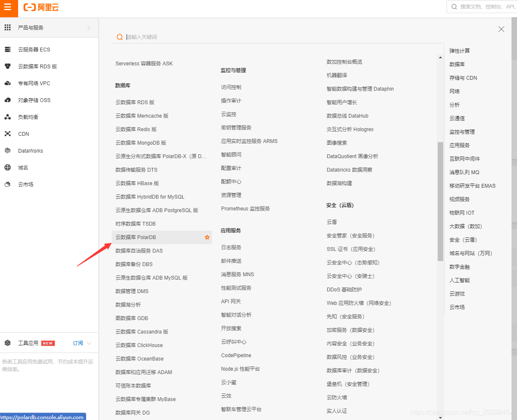Click the load balancer icon (负载均衡)

click(8, 117)
